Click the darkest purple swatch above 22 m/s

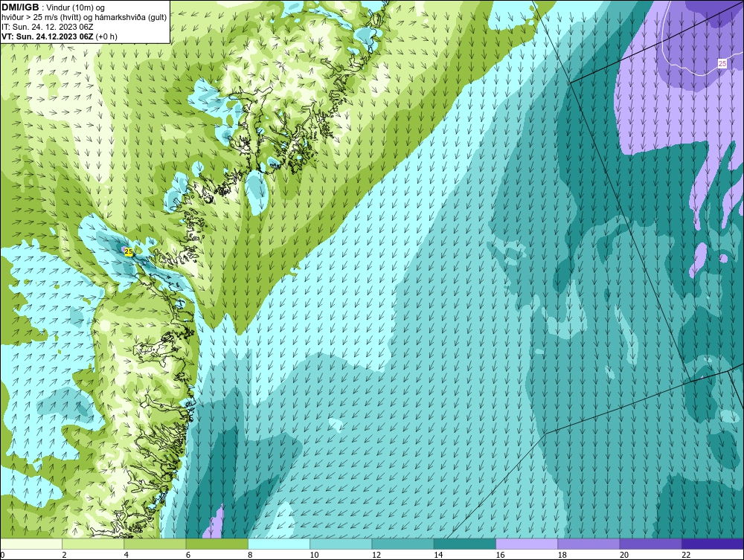[x=712, y=544]
